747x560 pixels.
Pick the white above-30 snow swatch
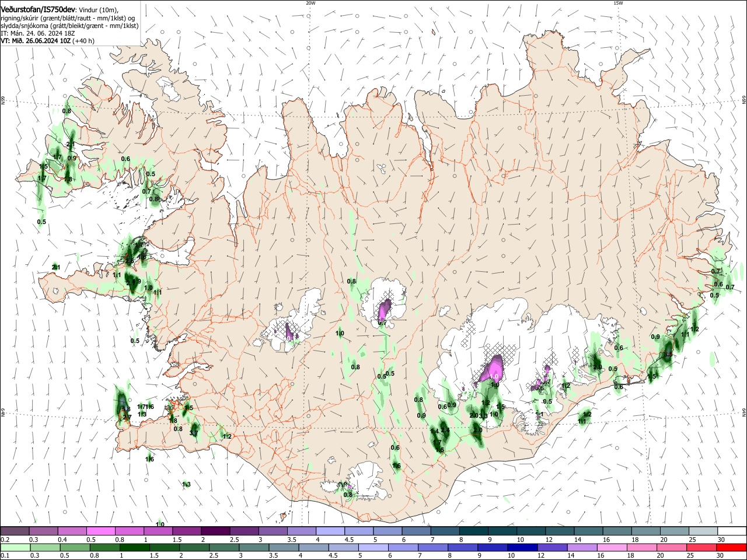[732, 531]
